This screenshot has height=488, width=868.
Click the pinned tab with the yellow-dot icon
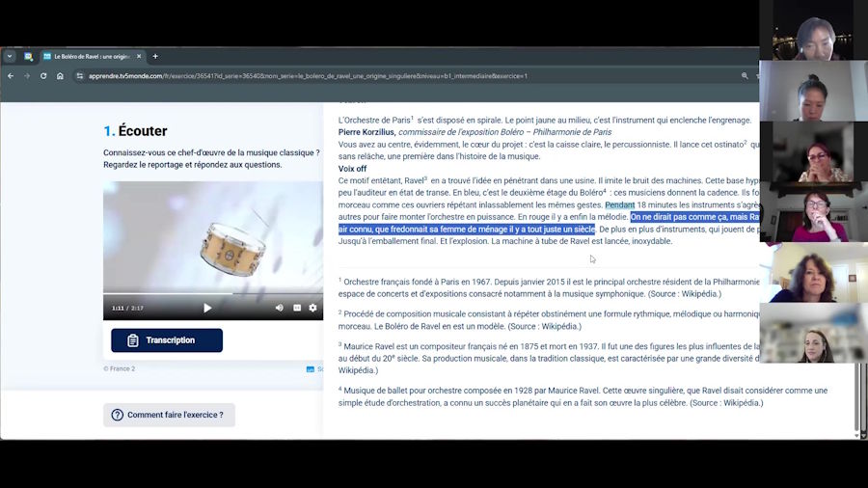[28, 56]
